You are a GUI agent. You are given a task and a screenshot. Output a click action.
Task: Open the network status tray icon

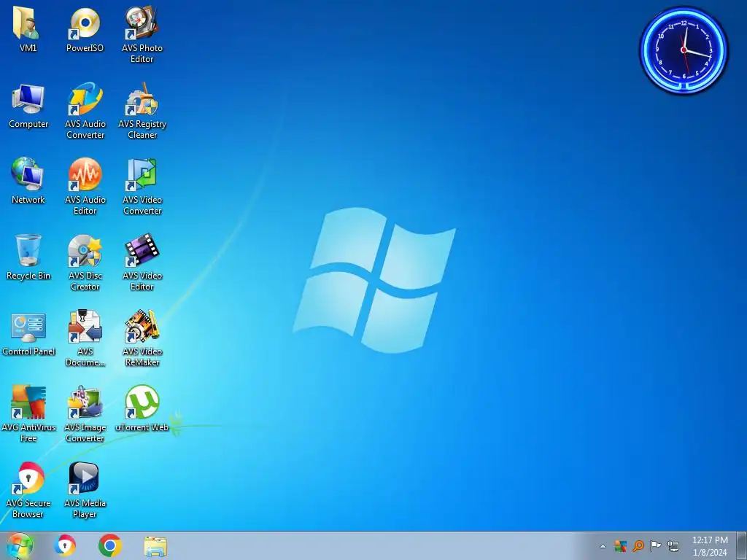pos(673,545)
